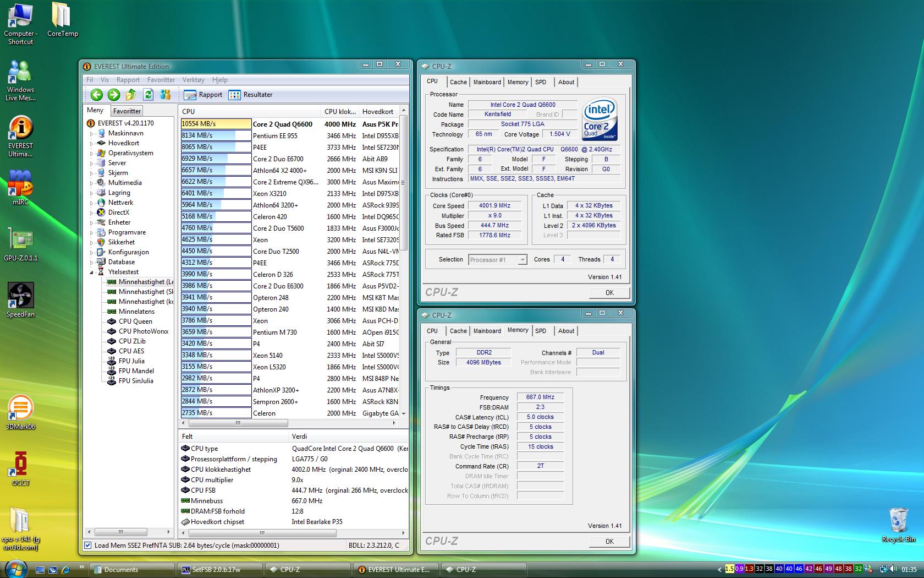
Task: Open Windows Live Messenger desktop icon
Action: coord(20,81)
